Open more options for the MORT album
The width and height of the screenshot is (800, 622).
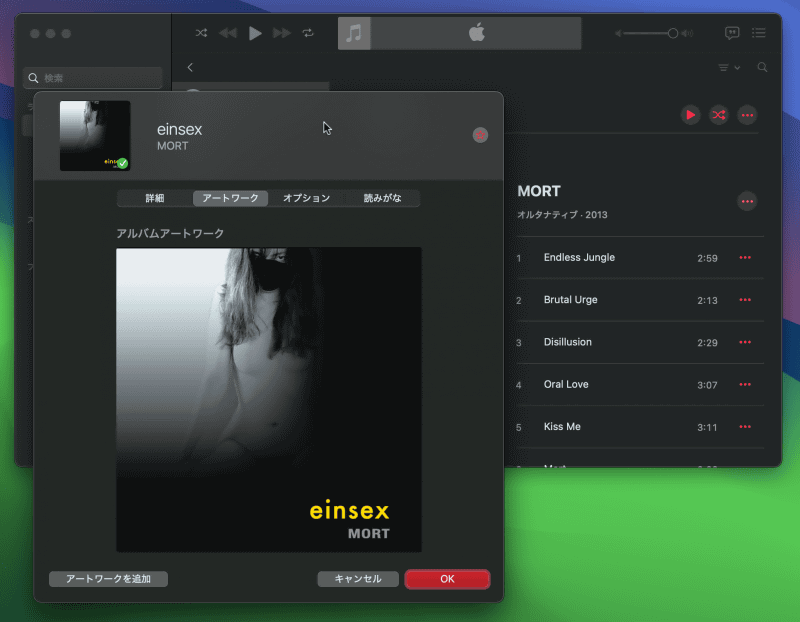click(747, 201)
